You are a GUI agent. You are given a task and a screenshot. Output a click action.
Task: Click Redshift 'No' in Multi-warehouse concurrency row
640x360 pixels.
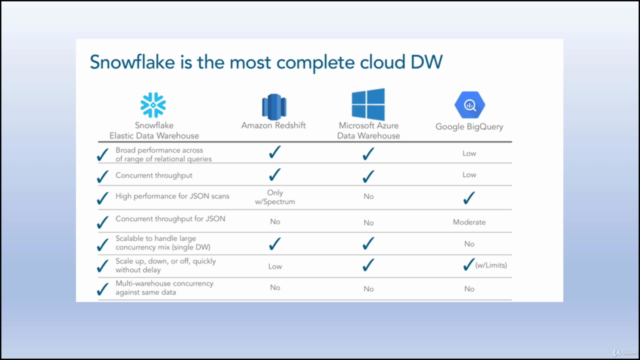275,288
